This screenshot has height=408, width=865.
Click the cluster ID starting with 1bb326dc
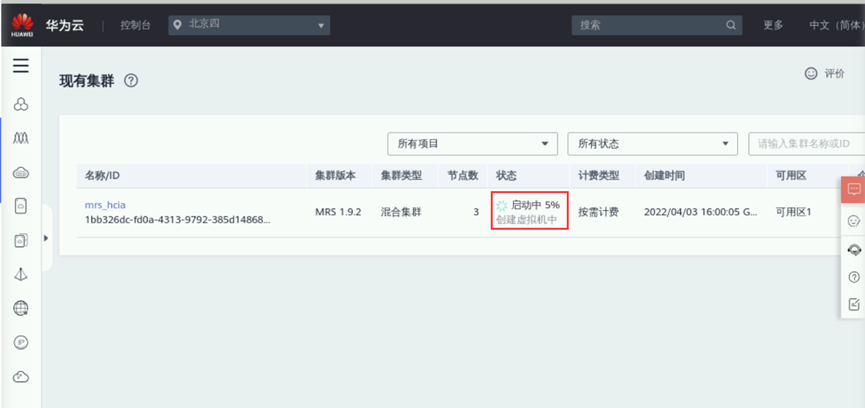(178, 220)
